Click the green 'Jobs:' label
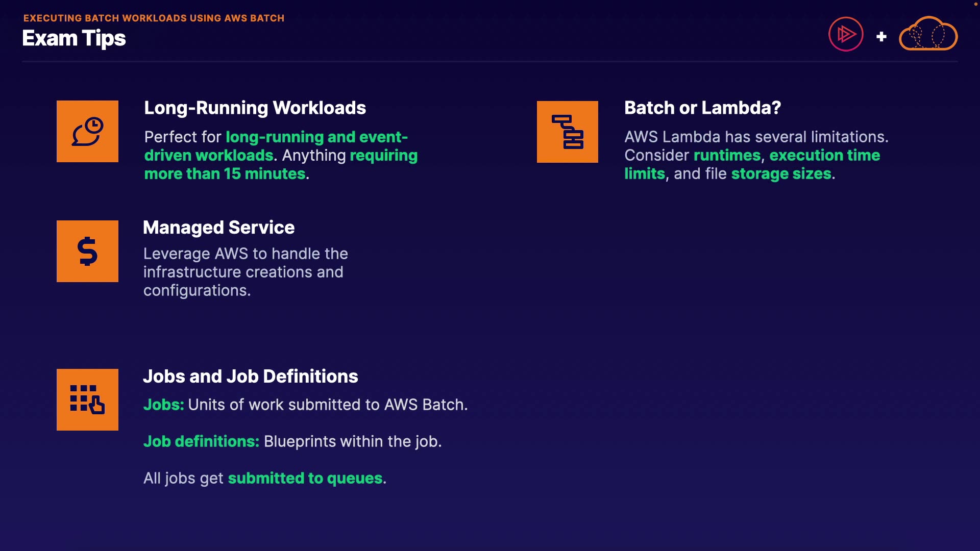The image size is (980, 551). click(x=163, y=405)
